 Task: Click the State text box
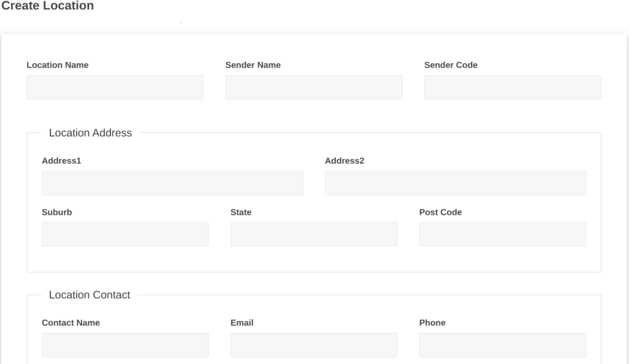tap(313, 234)
